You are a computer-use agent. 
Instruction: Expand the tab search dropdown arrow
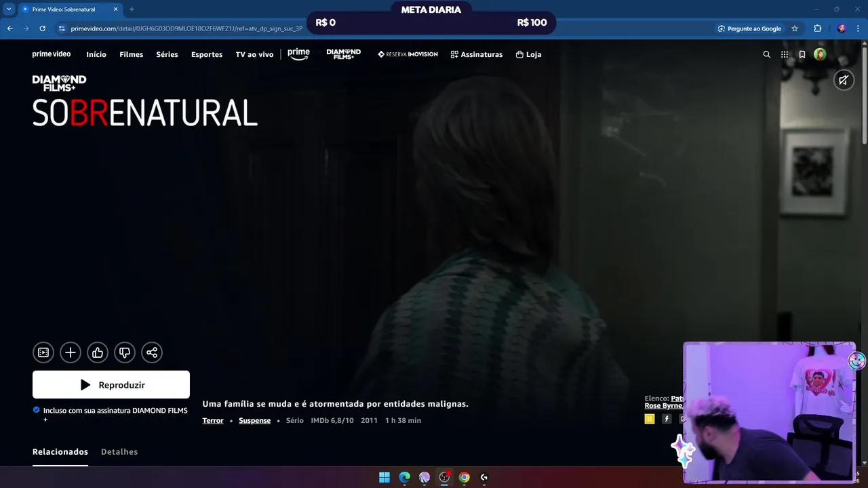[9, 9]
